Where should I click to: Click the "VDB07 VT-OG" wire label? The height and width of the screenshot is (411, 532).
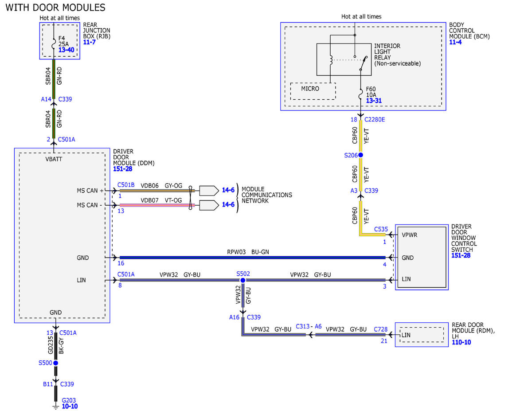pyautogui.click(x=161, y=200)
